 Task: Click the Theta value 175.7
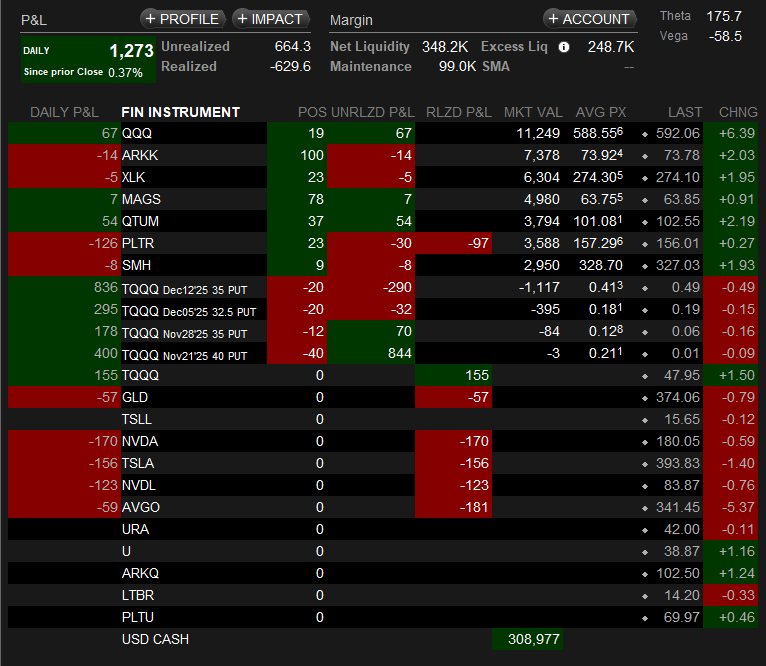pos(724,16)
